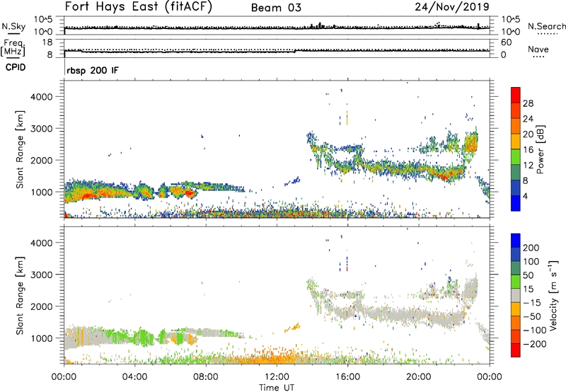This screenshot has width=566, height=392.
Task: Click the '-200' tick on the velocity scale
Action: pyautogui.click(x=536, y=344)
